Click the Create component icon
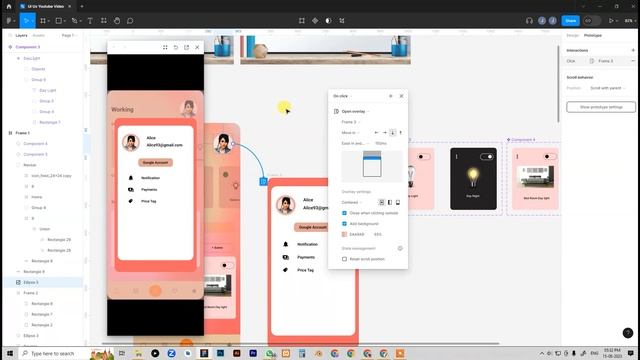 pos(315,21)
